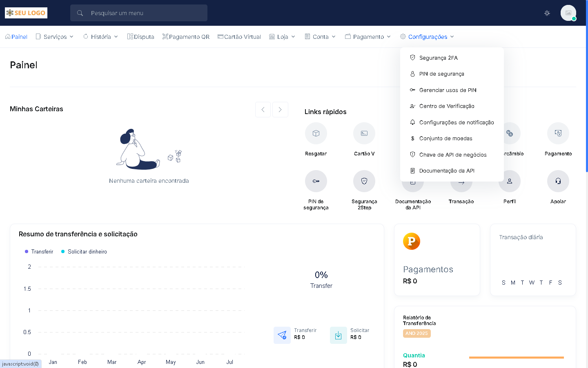Go to Pagamento QR page
Screen dimensions: 588x368
(x=186, y=37)
